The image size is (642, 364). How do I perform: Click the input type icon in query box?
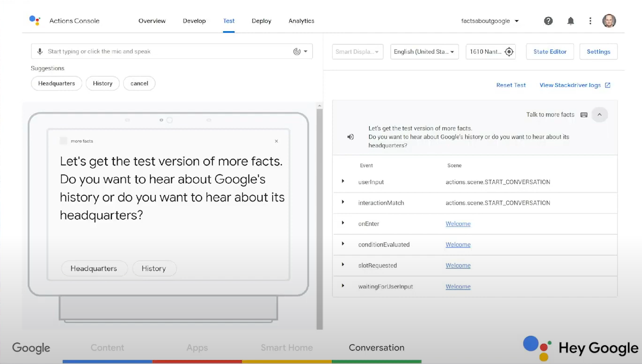297,51
